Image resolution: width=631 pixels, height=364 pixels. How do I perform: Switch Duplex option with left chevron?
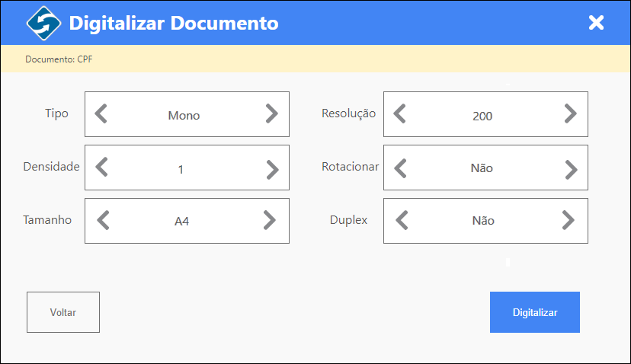click(x=402, y=220)
